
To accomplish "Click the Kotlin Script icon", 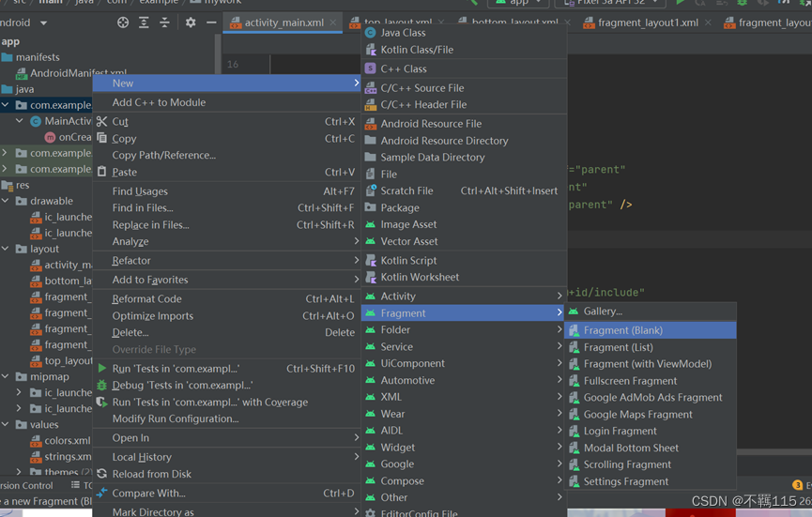I will (370, 260).
